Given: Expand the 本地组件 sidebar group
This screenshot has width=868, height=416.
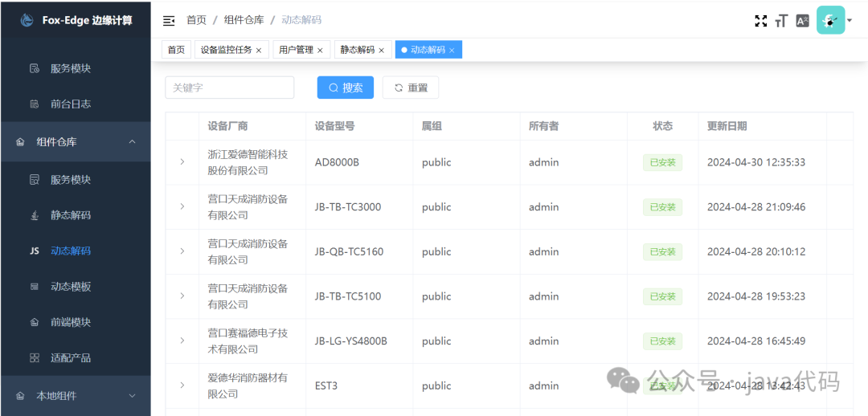Looking at the screenshot, I should pos(76,396).
